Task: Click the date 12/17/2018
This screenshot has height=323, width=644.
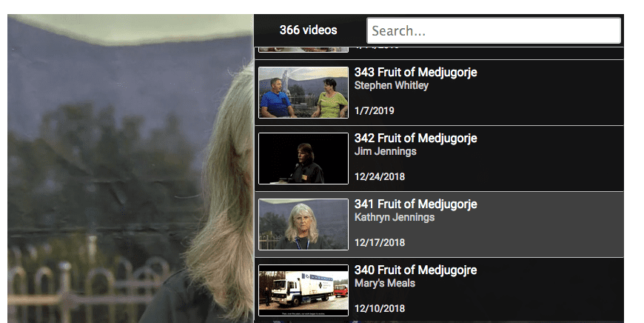Action: click(380, 243)
